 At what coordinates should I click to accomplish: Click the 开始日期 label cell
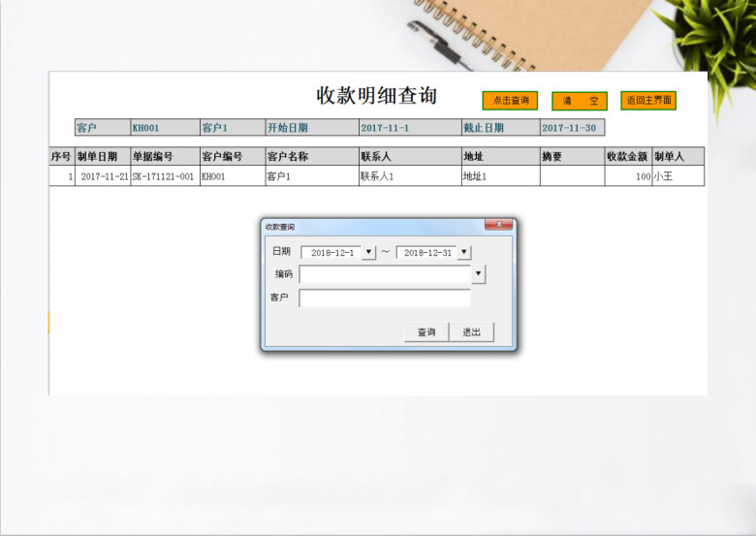[312, 127]
